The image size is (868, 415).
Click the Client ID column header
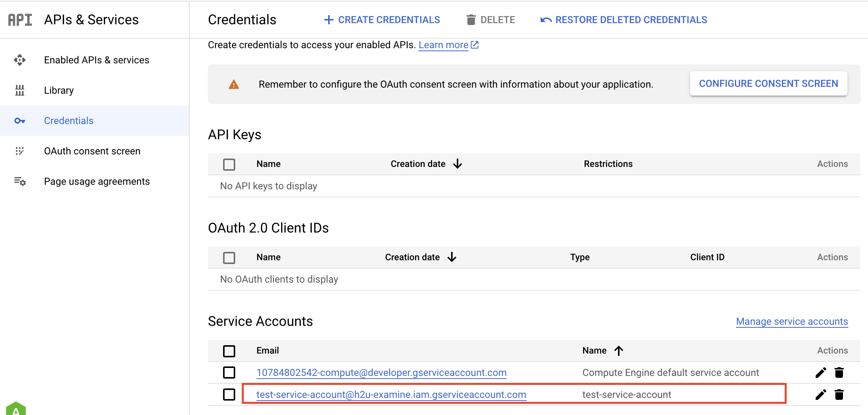click(707, 257)
